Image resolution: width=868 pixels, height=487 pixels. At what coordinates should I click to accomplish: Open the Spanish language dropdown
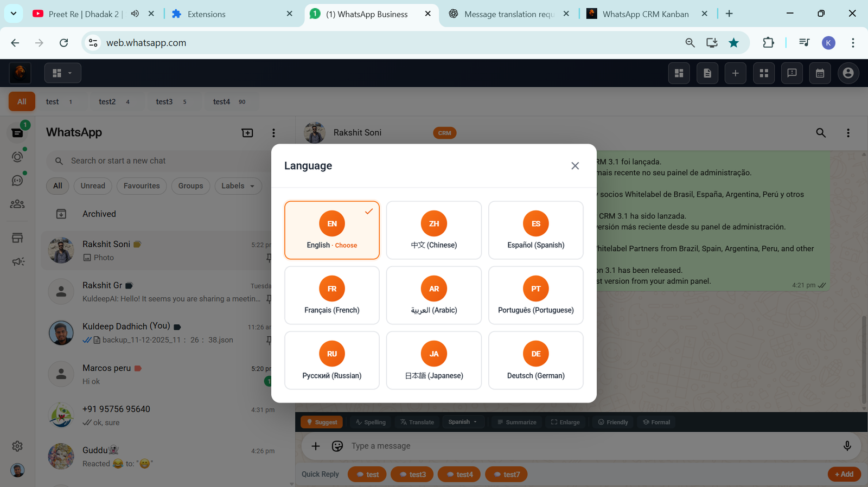(463, 422)
